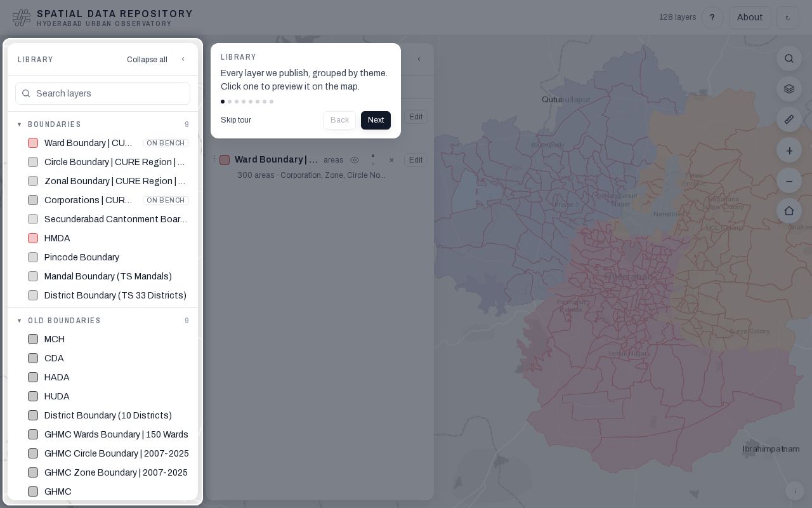This screenshot has width=812, height=508.
Task: Toggle the District Boundary 33 Districts layer
Action: coord(33,295)
